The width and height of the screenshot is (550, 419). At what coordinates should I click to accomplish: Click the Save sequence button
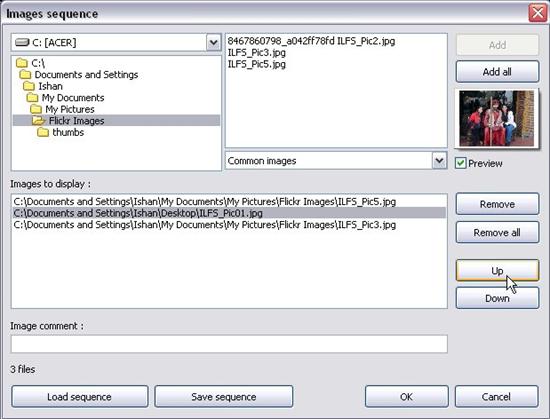[x=223, y=397]
